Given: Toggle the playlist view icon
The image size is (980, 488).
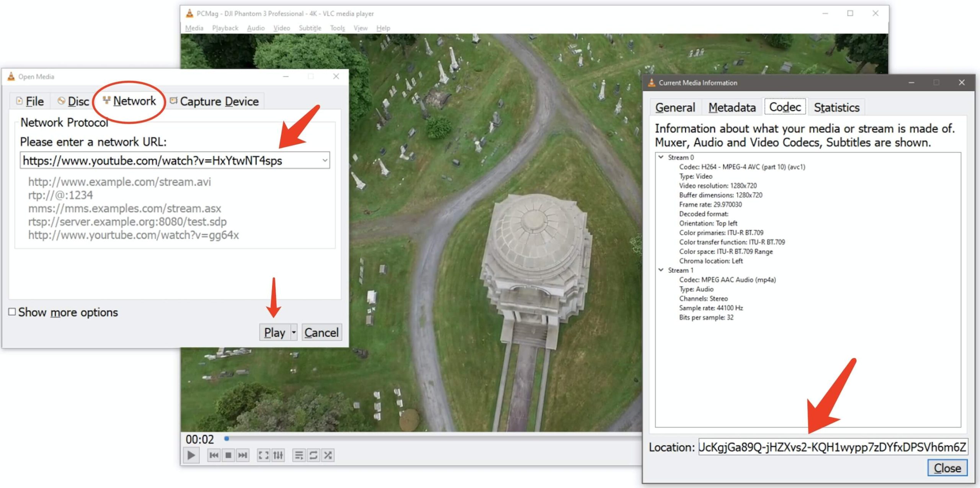Looking at the screenshot, I should 299,455.
